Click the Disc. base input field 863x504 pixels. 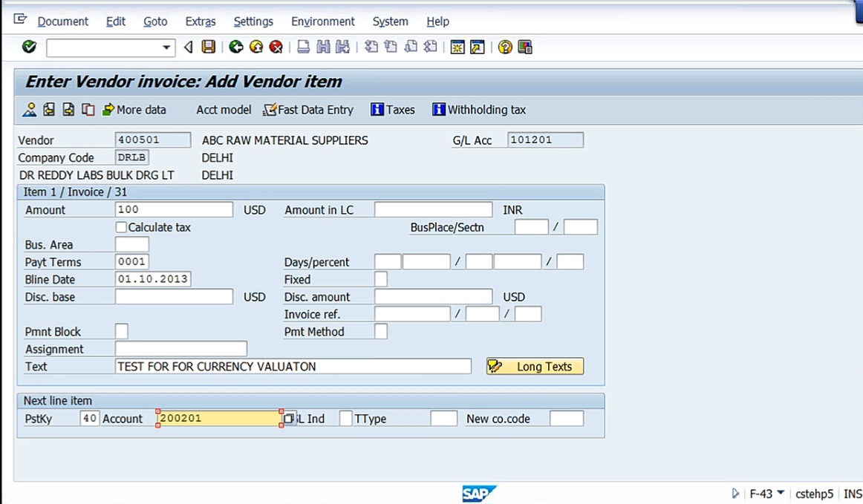click(x=174, y=297)
